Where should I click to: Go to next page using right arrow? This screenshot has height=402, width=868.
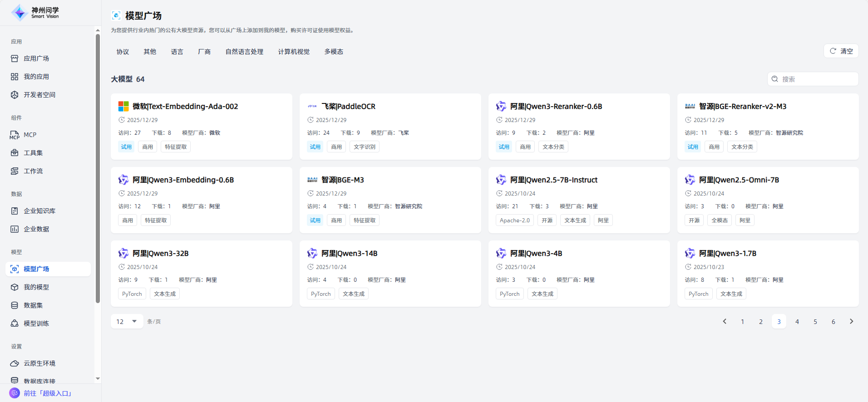[x=851, y=321]
